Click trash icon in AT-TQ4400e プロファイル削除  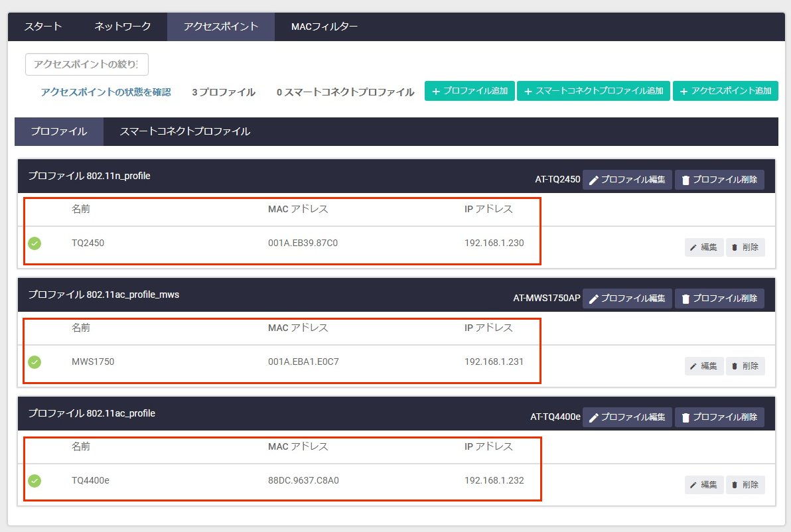[x=685, y=417]
